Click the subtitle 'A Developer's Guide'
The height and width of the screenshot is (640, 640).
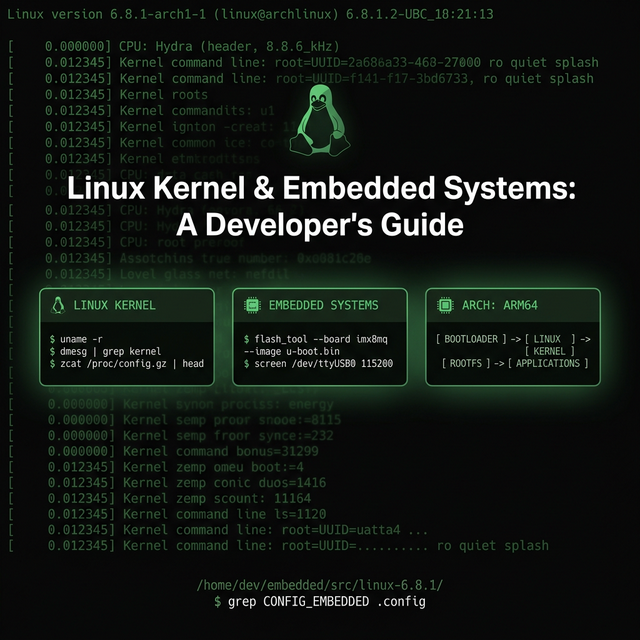pyautogui.click(x=320, y=225)
